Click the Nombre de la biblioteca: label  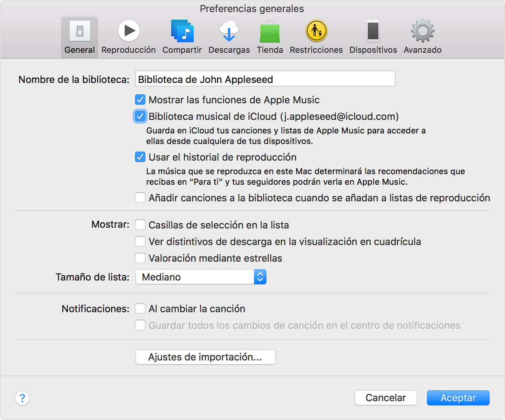(x=74, y=80)
